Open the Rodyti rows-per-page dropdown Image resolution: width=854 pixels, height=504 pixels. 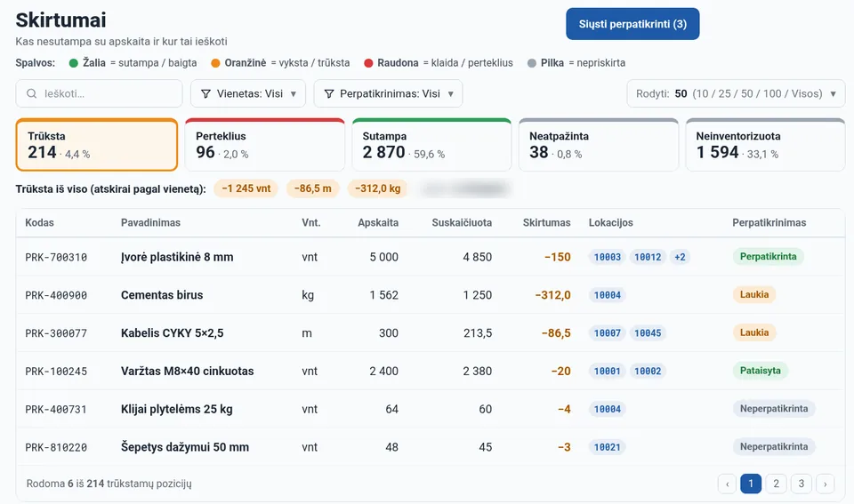tap(736, 93)
